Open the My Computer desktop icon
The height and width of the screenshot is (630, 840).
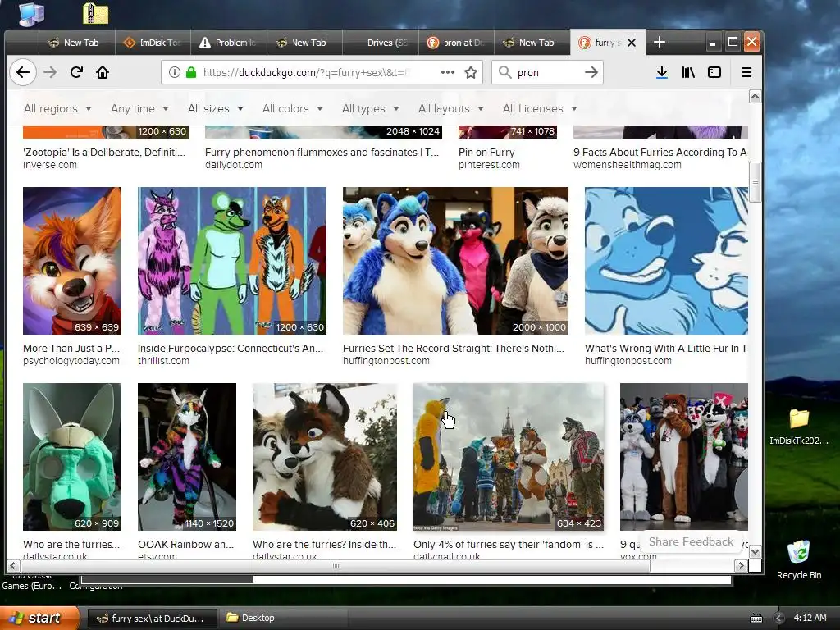pos(31,13)
